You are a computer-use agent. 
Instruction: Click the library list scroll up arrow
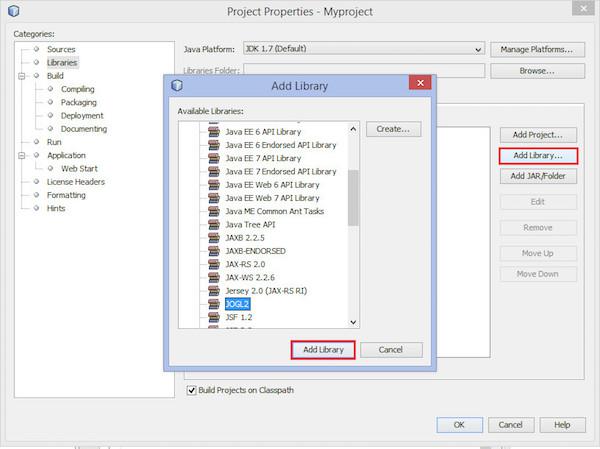(x=353, y=129)
